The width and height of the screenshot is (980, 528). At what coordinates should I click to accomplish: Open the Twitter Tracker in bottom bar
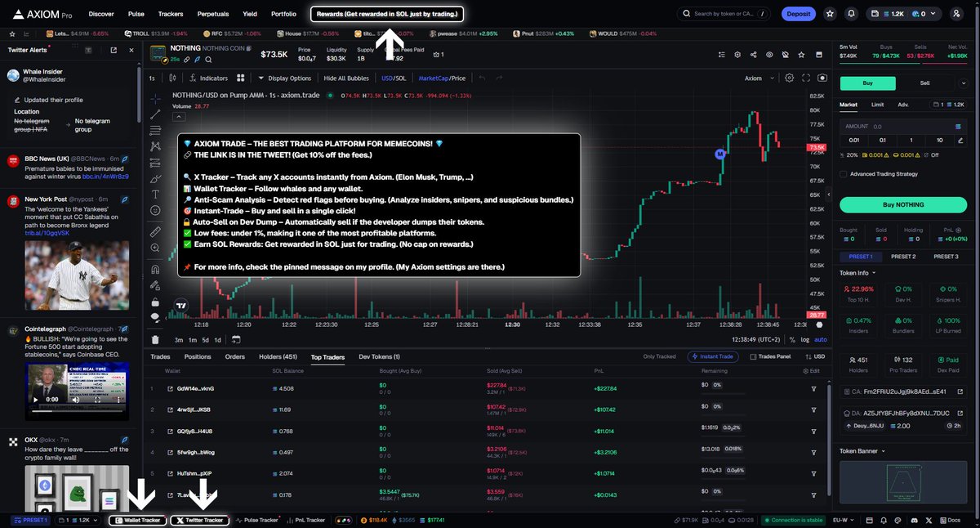point(199,520)
